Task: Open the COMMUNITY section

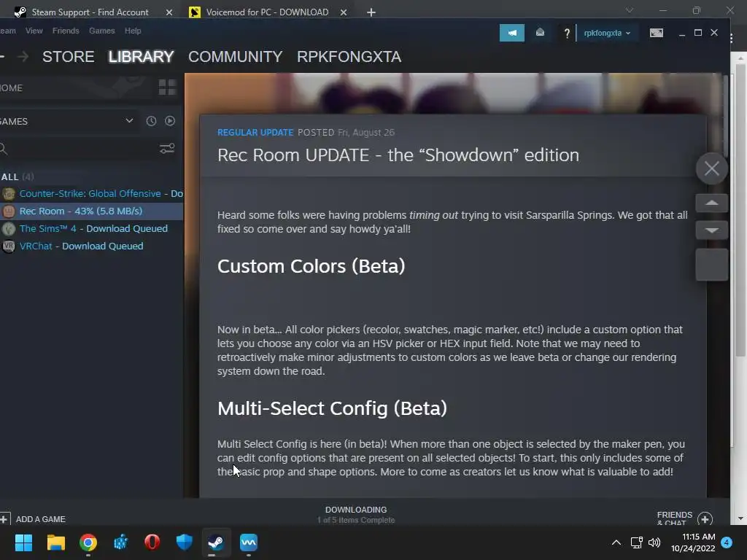Action: pos(236,57)
